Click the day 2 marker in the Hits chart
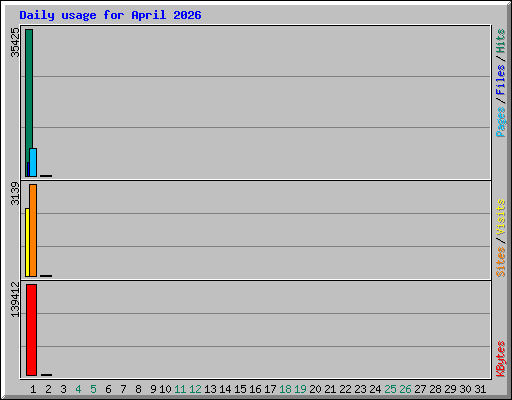 (x=46, y=176)
